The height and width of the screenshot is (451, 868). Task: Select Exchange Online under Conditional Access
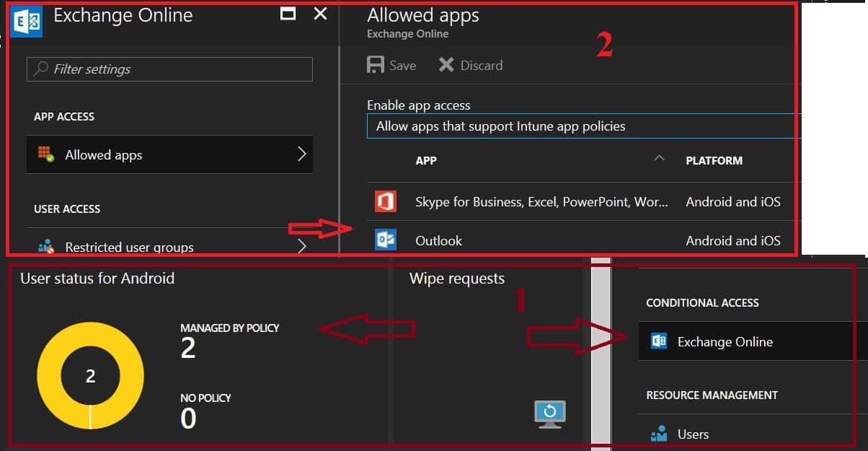[725, 342]
